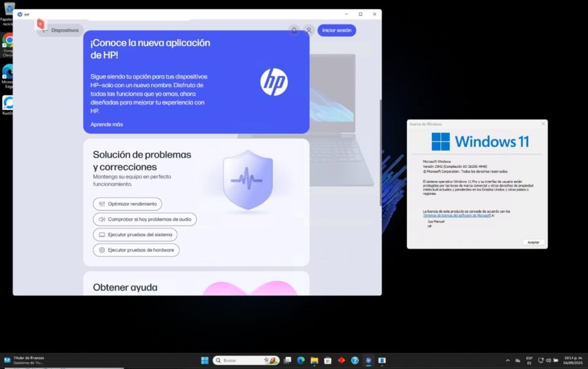Click Aceptar in the Acerca de Windows dialog

pyautogui.click(x=533, y=243)
